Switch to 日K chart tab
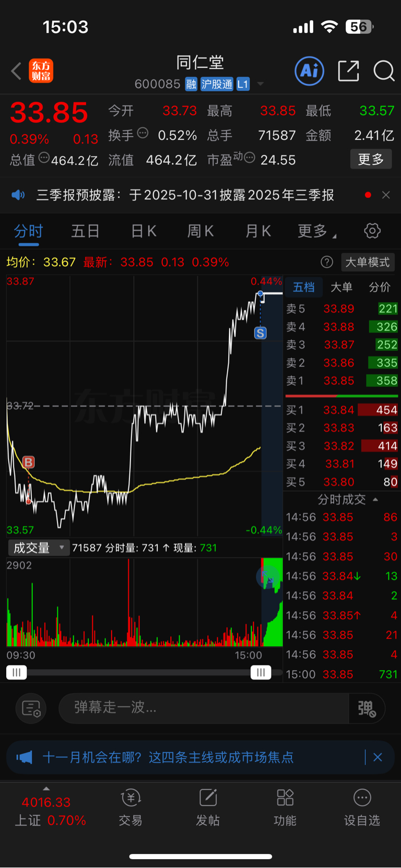The width and height of the screenshot is (401, 868). 144,231
